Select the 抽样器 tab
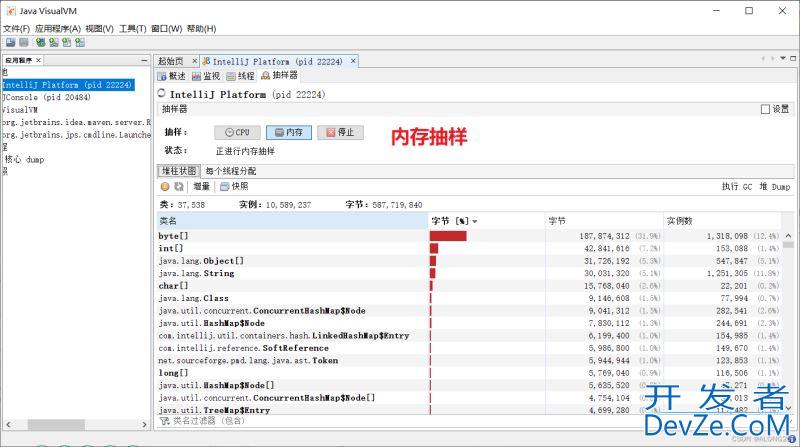Viewport: 800px width, 447px height. (280, 76)
